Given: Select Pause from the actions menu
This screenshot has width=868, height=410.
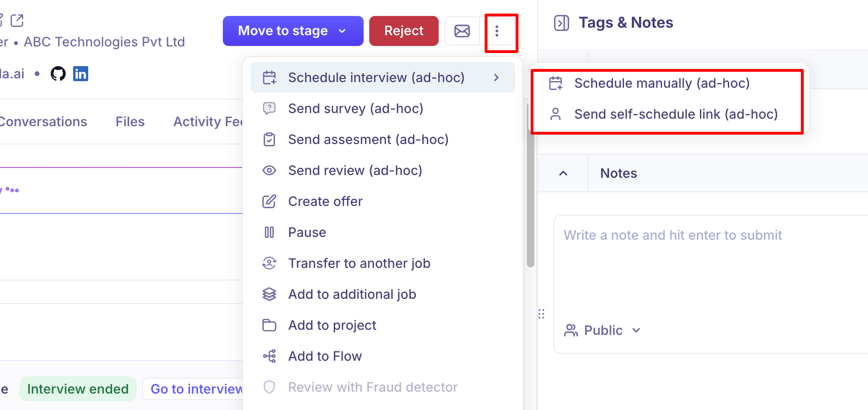Looking at the screenshot, I should click(x=383, y=232).
